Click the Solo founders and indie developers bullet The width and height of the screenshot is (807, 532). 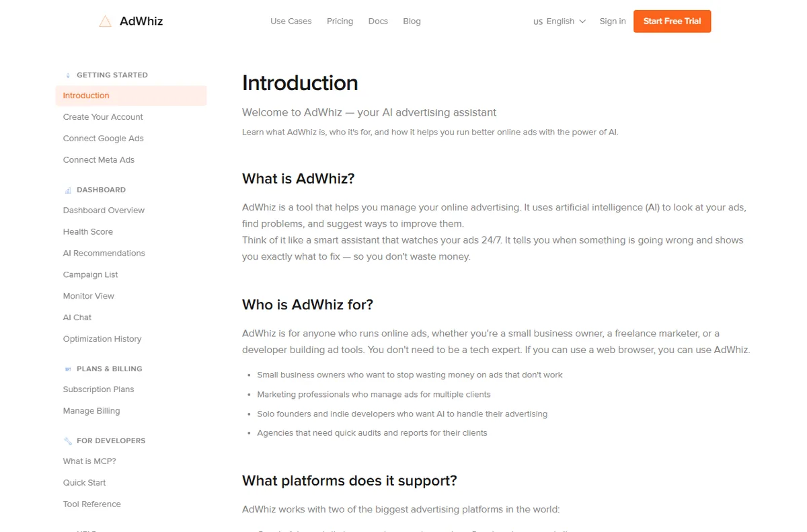(x=402, y=414)
